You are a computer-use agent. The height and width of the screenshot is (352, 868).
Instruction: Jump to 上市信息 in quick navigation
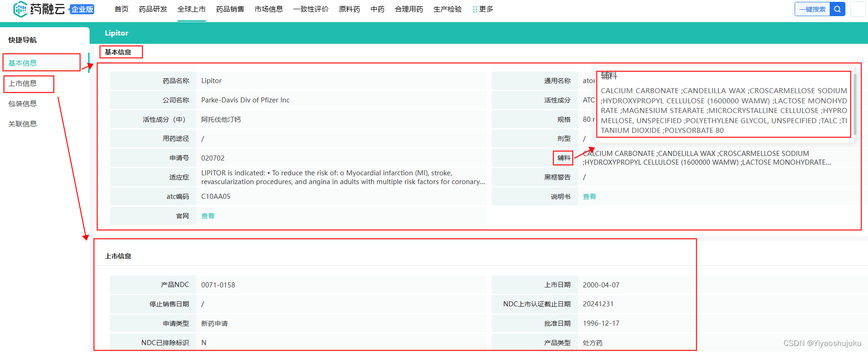[x=23, y=84]
